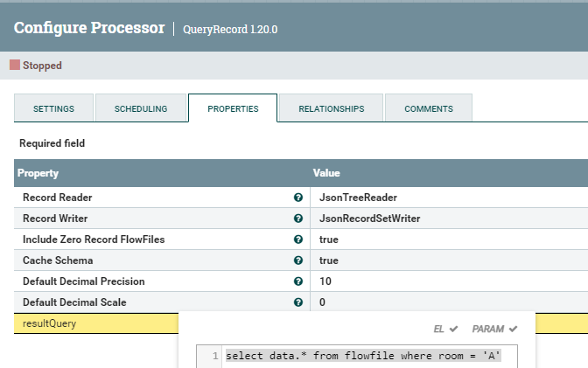Open help tooltip for Record Writer
This screenshot has height=368, width=588.
[x=298, y=219]
